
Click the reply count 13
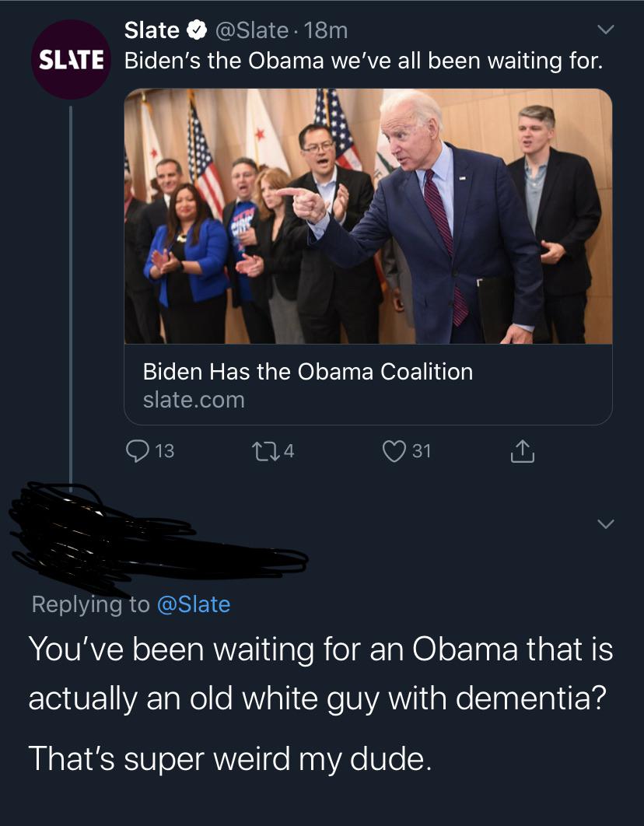165,450
